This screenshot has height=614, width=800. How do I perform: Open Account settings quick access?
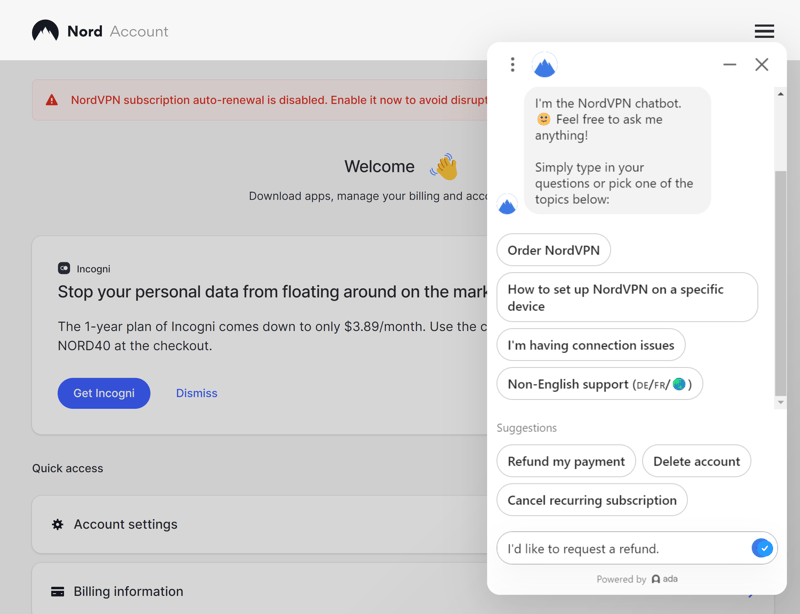(260, 524)
